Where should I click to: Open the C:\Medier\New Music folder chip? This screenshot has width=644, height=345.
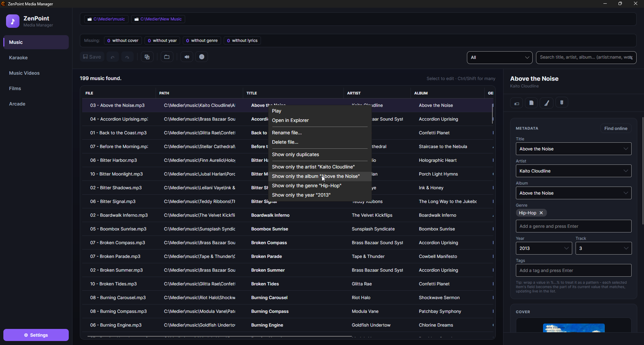(158, 19)
